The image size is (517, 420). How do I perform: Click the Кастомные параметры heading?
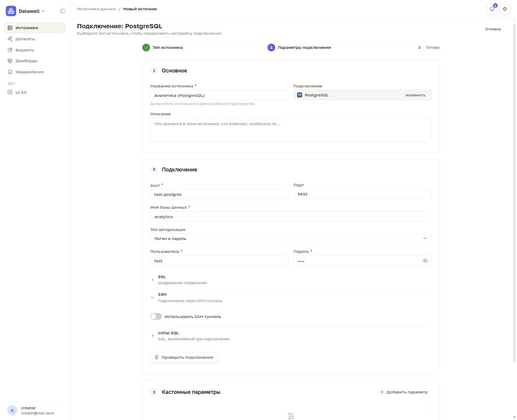tap(191, 392)
